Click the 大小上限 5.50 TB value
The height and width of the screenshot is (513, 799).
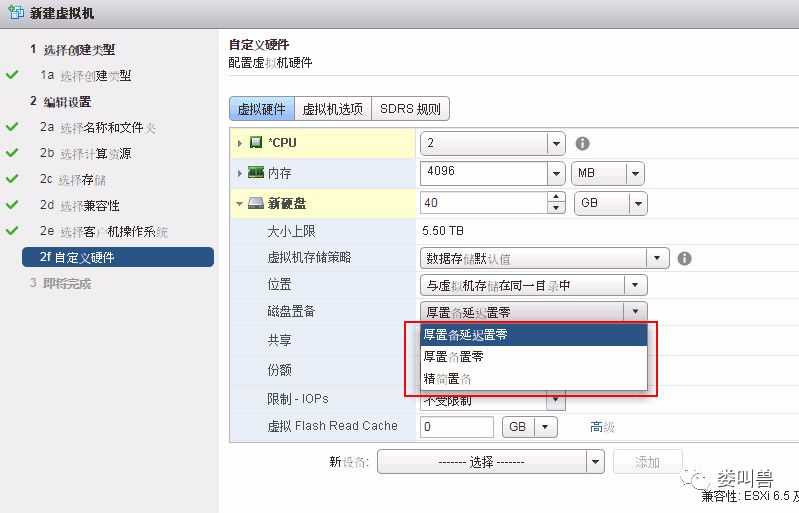point(443,231)
